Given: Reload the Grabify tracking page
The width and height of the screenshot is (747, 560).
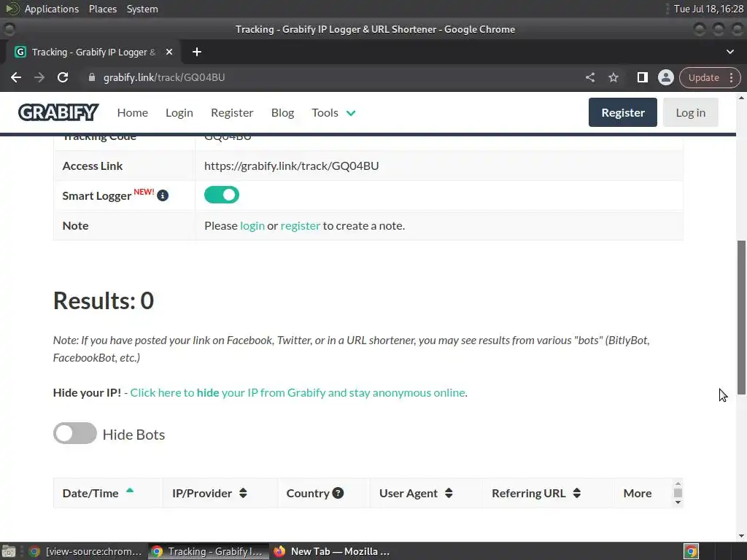Looking at the screenshot, I should tap(63, 77).
